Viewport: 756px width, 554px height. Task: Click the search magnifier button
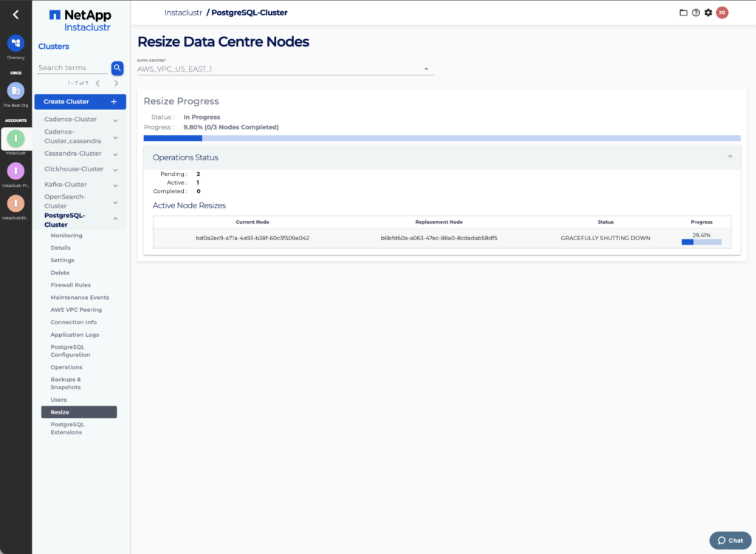click(117, 68)
